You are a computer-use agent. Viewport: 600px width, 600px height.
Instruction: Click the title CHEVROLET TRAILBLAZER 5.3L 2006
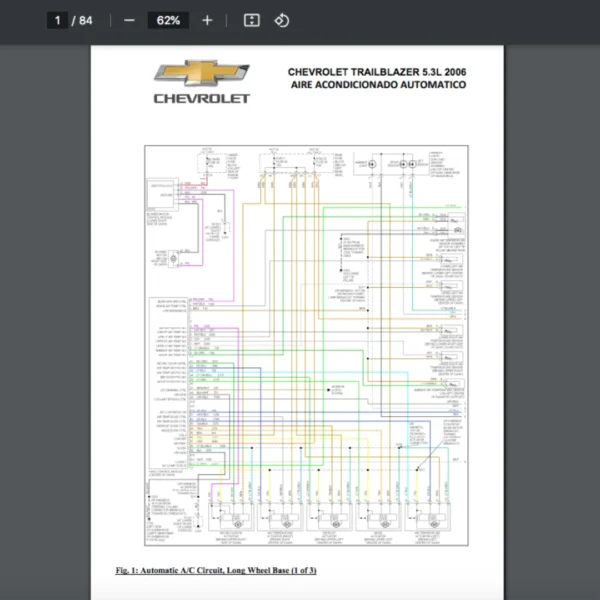376,72
